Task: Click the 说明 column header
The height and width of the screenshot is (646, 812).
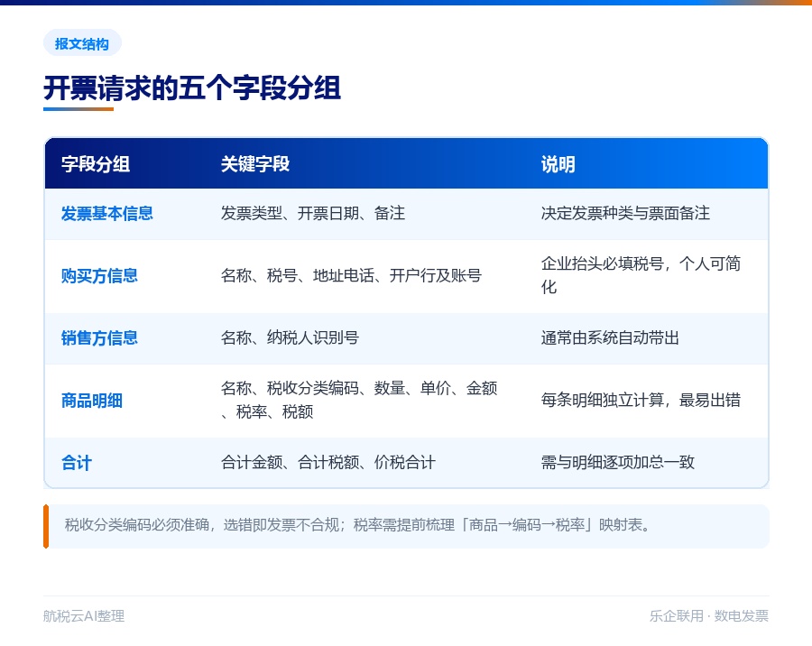Action: (x=558, y=164)
